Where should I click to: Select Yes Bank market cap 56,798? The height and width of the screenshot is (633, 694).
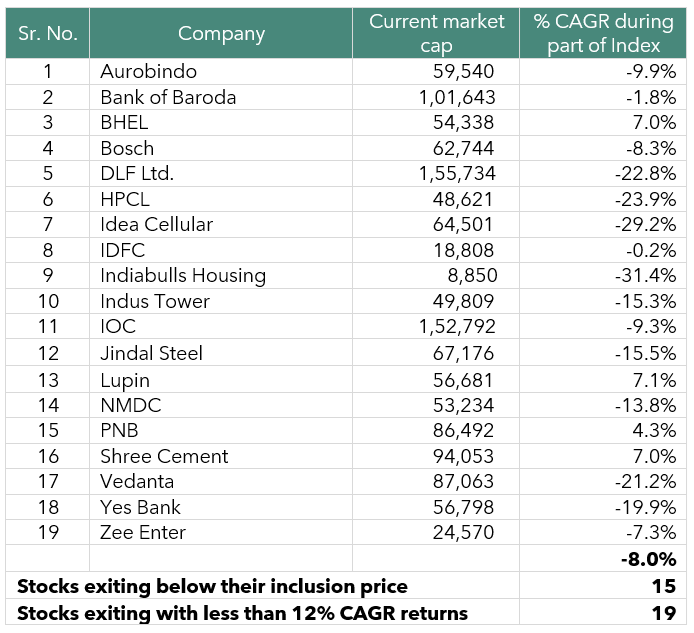point(463,507)
